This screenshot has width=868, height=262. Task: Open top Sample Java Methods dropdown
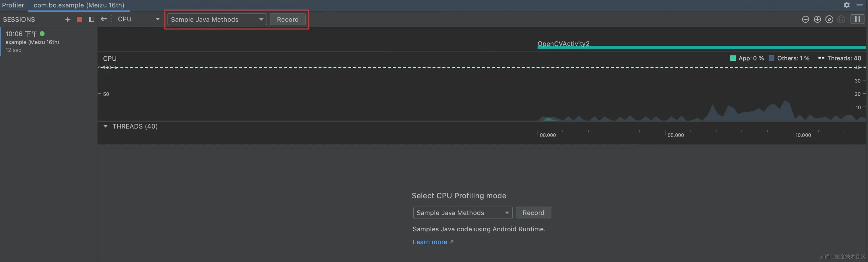(217, 19)
